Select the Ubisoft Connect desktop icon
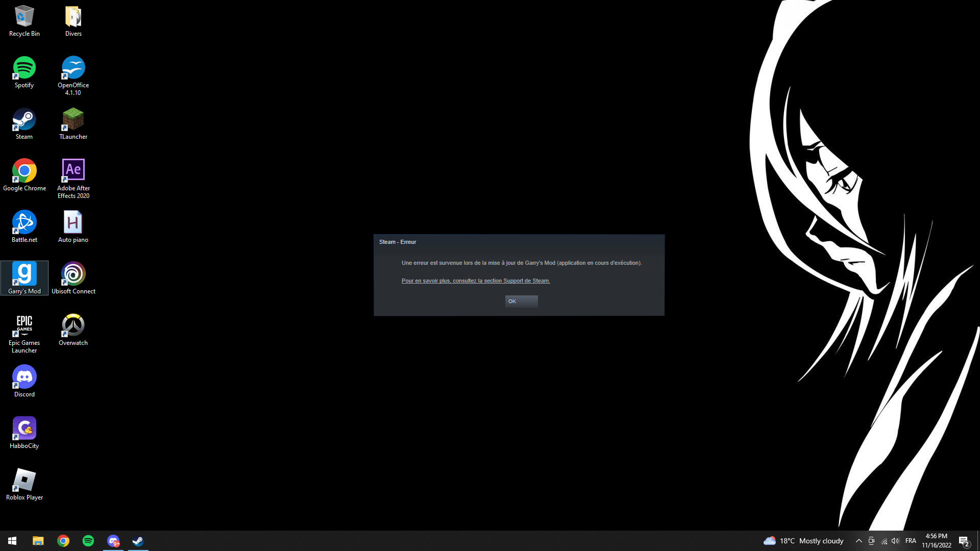The width and height of the screenshot is (980, 551). (x=73, y=279)
